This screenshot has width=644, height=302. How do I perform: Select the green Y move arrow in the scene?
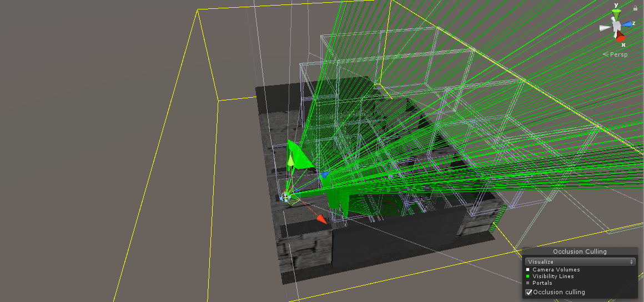290,160
